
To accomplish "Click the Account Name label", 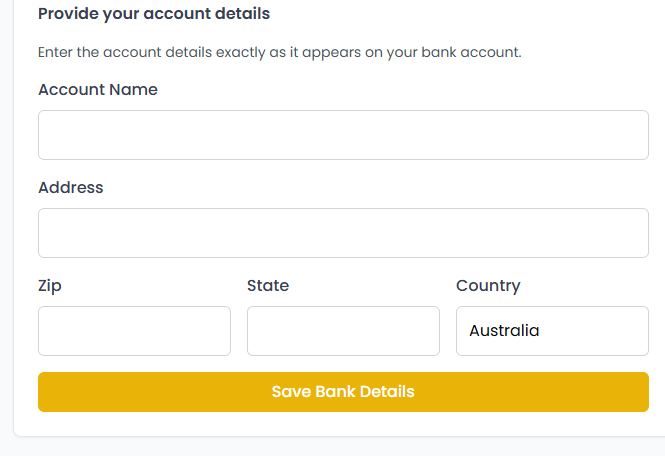I will (x=98, y=90).
